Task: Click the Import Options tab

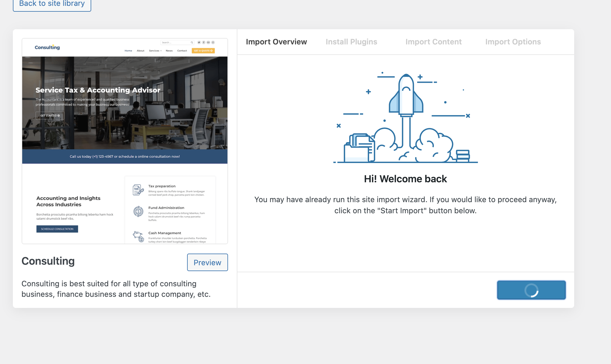Action: (513, 41)
